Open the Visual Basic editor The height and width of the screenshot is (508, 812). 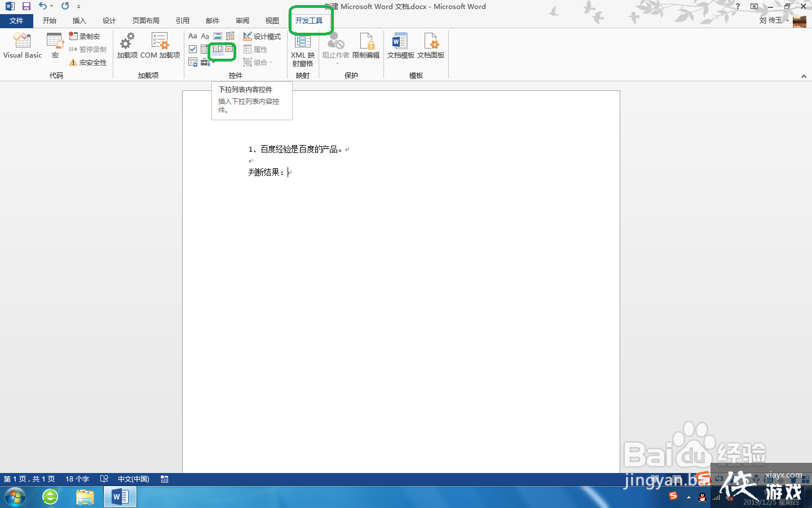click(x=23, y=45)
